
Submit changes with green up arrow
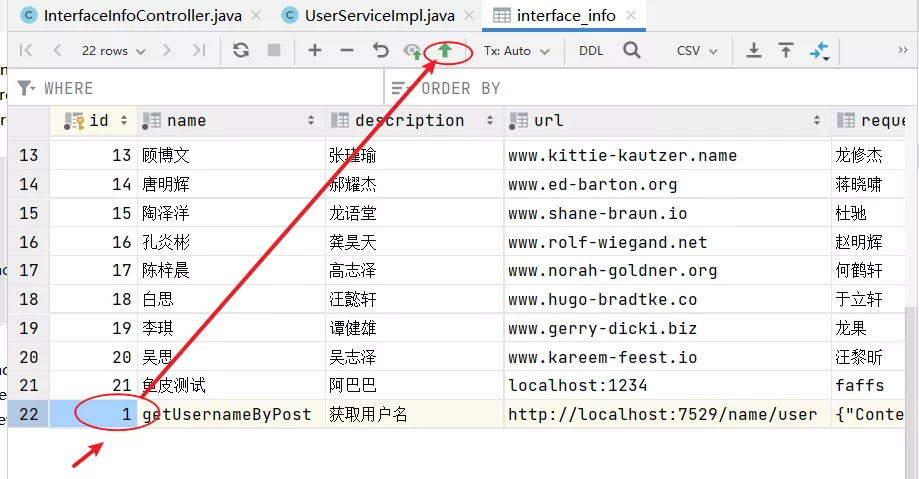coord(445,50)
